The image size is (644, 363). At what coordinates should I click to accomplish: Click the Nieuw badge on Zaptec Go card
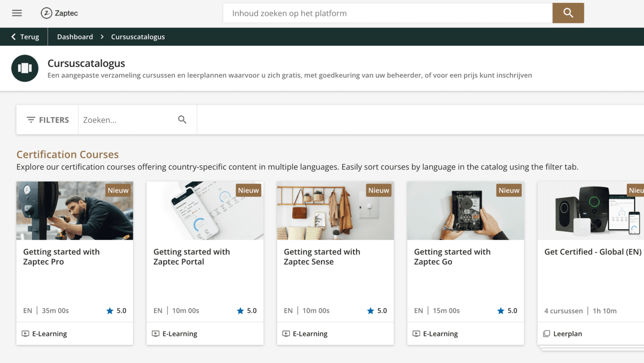tap(509, 190)
